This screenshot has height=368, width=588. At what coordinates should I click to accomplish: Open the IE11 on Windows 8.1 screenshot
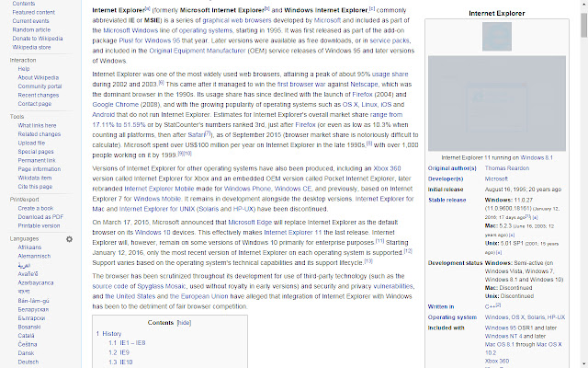pos(497,103)
